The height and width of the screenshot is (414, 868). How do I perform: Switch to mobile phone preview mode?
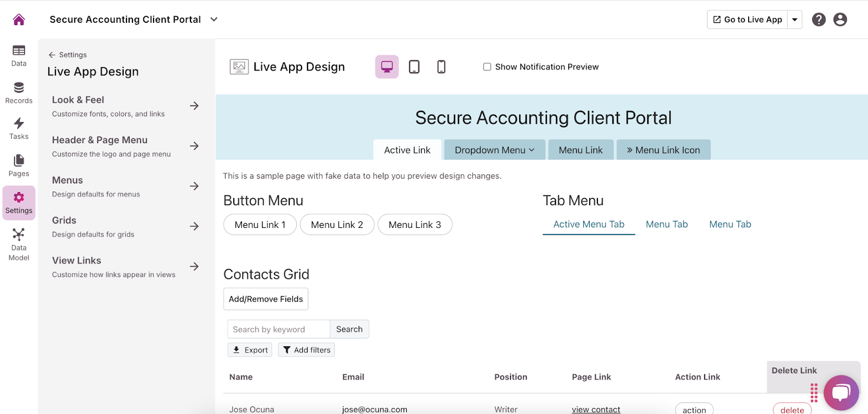[441, 67]
